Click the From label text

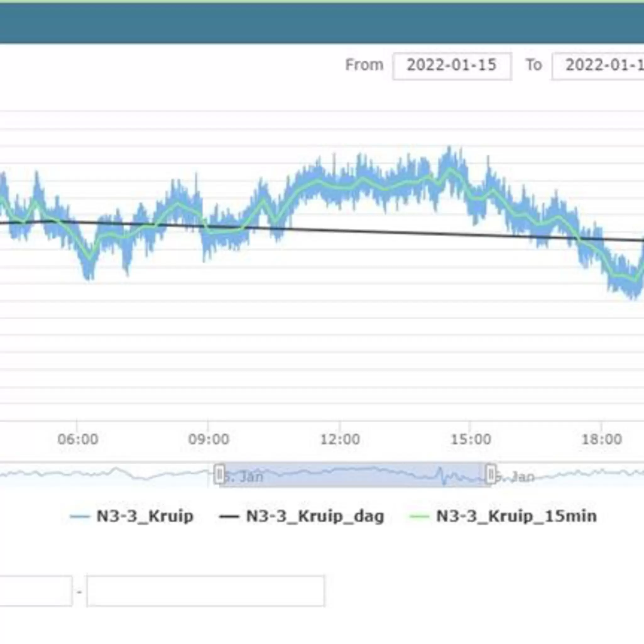[364, 65]
